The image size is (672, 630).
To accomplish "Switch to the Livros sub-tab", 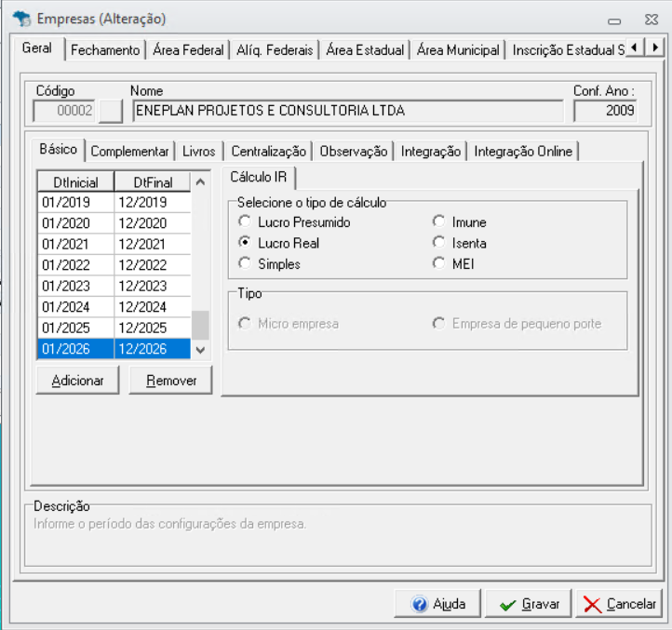I will pos(199,152).
